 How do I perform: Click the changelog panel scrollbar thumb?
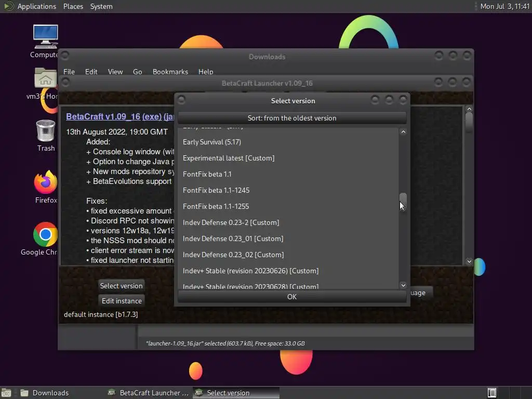click(469, 122)
